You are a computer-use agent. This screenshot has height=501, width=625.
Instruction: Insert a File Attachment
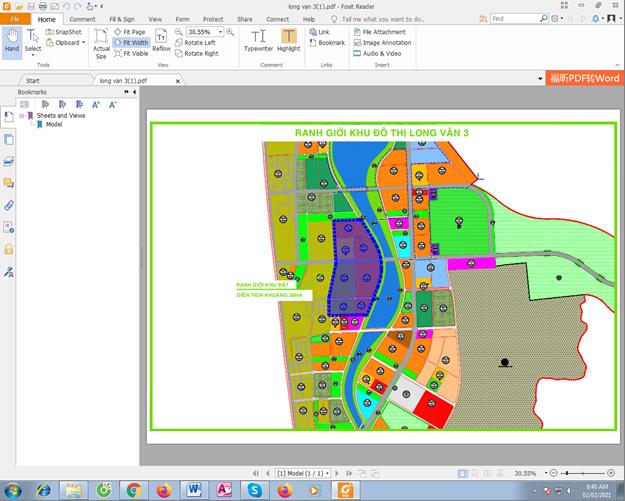pyautogui.click(x=381, y=32)
